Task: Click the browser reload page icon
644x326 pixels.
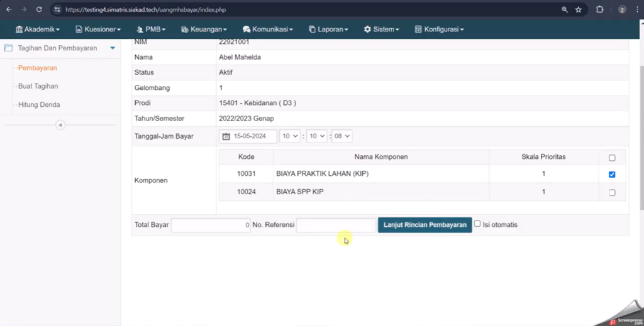Action: (39, 9)
